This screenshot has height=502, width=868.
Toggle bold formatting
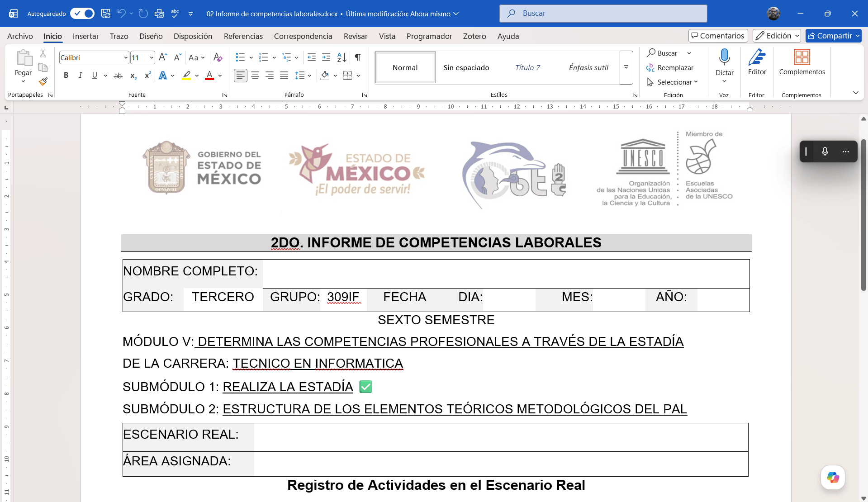pos(66,76)
